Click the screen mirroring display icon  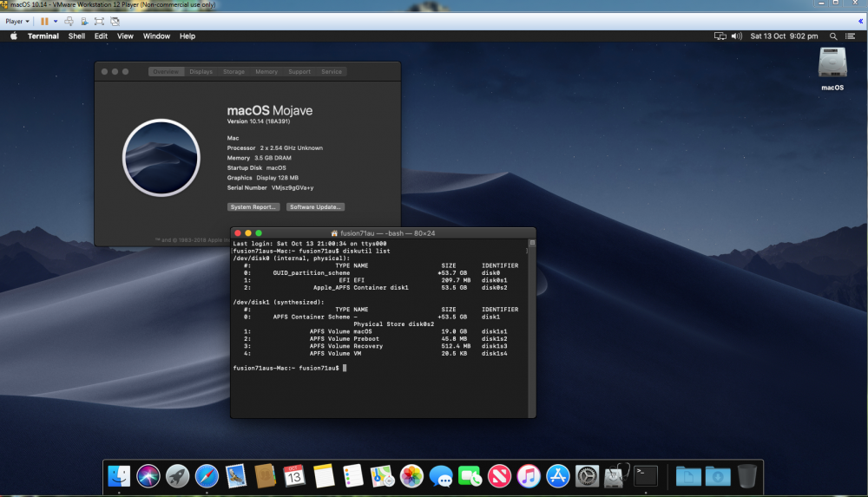(x=720, y=36)
